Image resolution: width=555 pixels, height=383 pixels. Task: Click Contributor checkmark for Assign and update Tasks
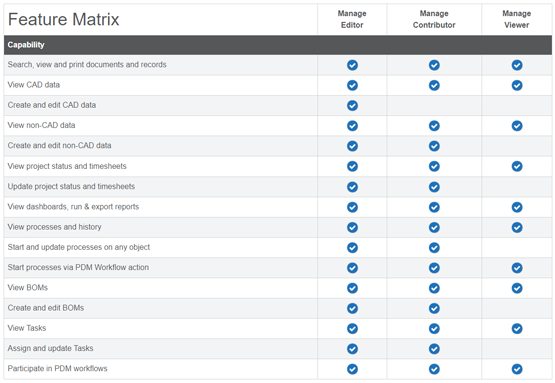434,349
